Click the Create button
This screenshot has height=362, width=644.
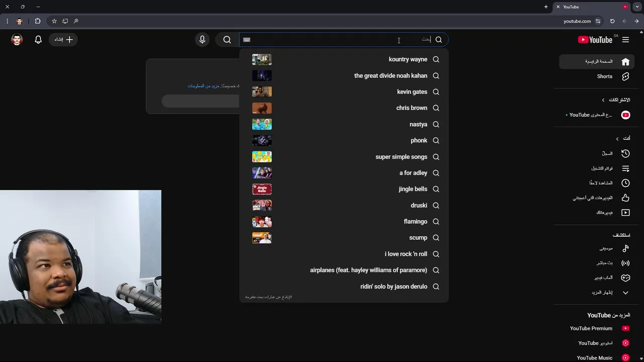coord(63,40)
